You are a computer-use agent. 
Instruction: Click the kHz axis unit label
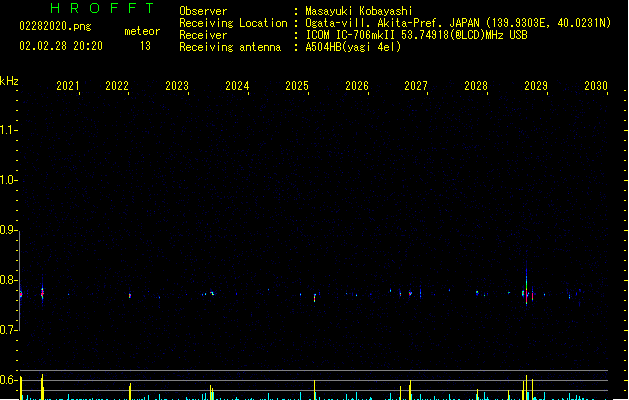coord(9,81)
